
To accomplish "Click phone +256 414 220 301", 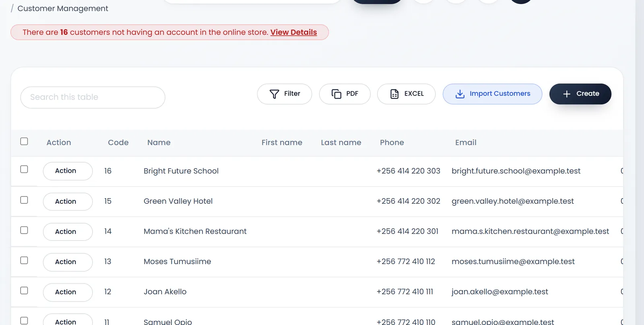I will click(407, 232).
